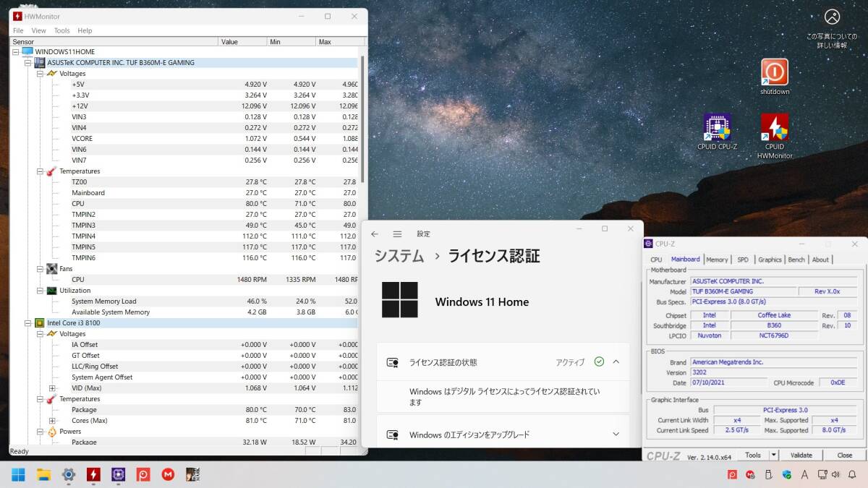Open the File menu in HWMonitor

(18, 31)
